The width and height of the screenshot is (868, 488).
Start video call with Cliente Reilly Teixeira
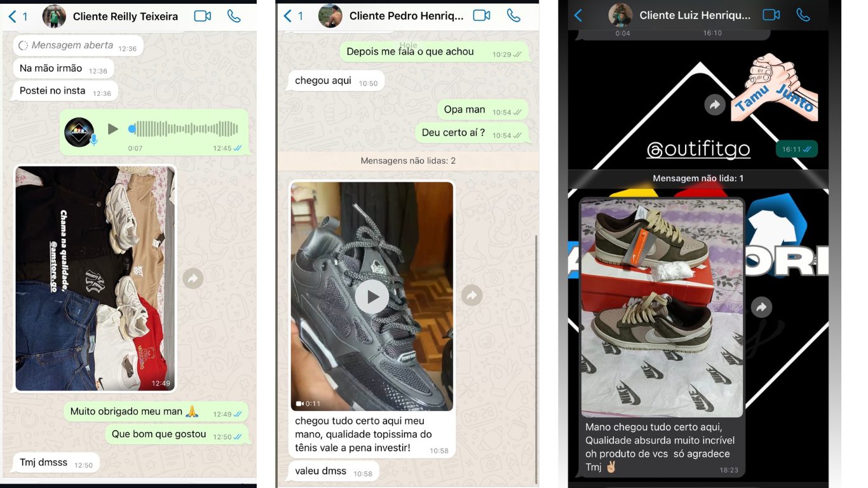point(203,17)
